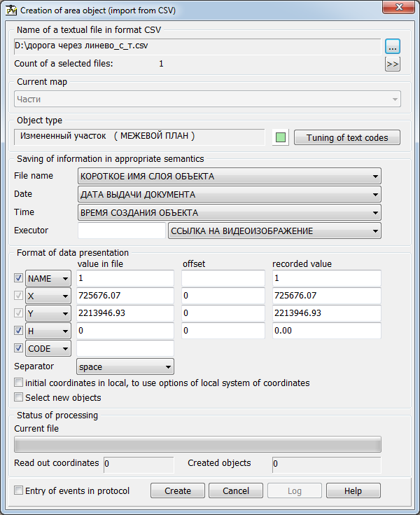Click the Object type name field
The image size is (420, 515).
[139, 137]
